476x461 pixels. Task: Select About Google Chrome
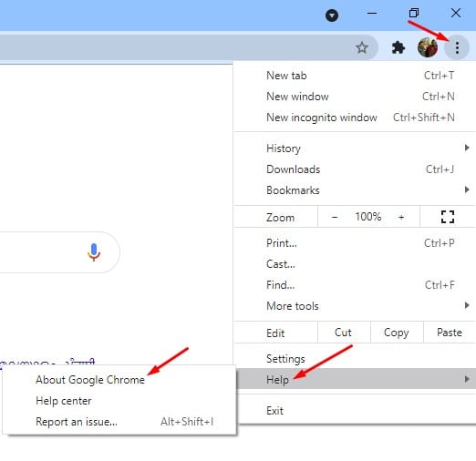(90, 380)
